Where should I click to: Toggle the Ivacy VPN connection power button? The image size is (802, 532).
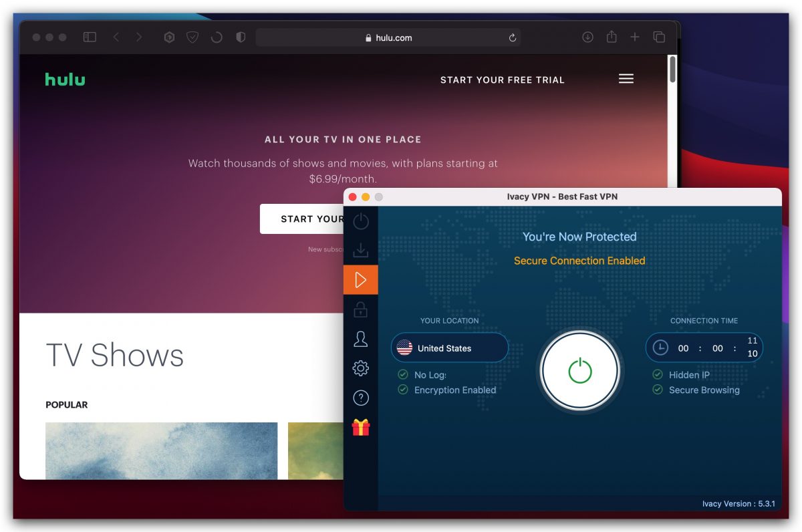click(x=580, y=370)
